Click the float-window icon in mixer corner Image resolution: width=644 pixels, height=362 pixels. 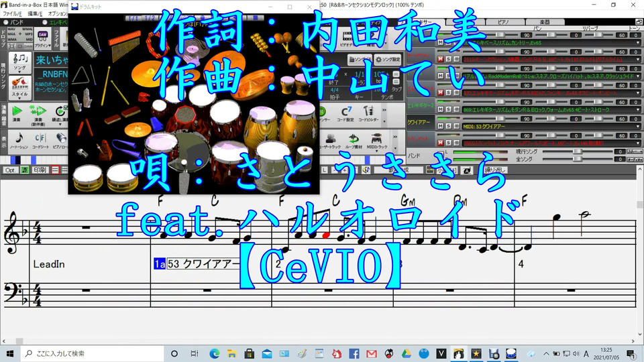pyautogui.click(x=639, y=21)
